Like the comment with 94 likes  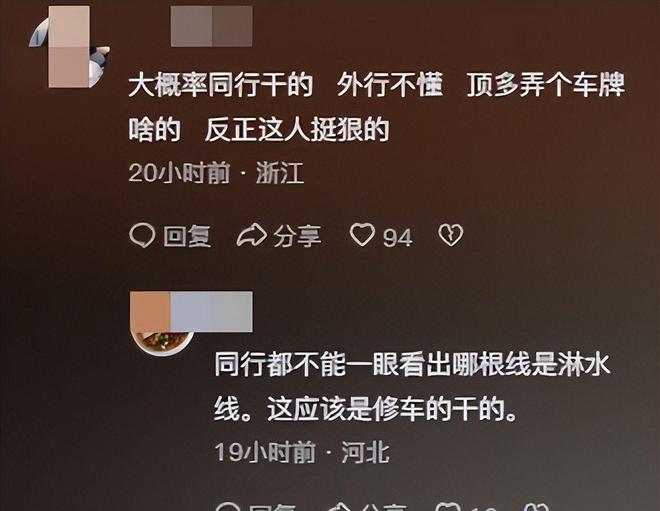pyautogui.click(x=362, y=235)
